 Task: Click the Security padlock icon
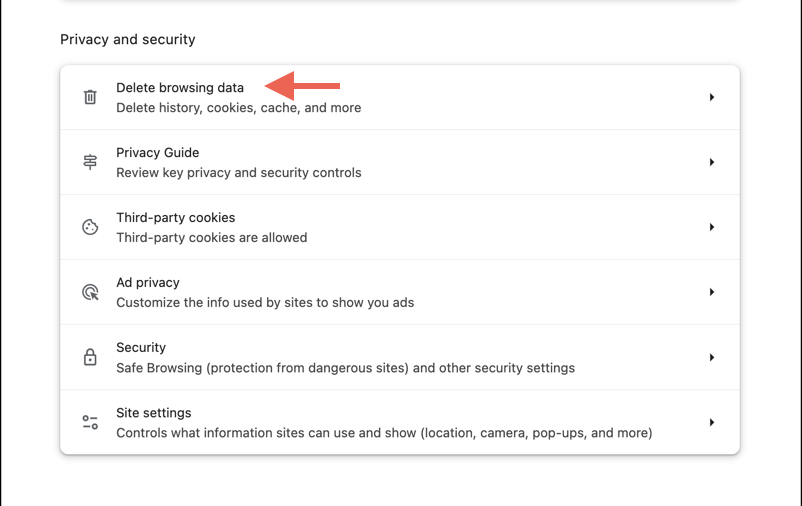pos(90,357)
